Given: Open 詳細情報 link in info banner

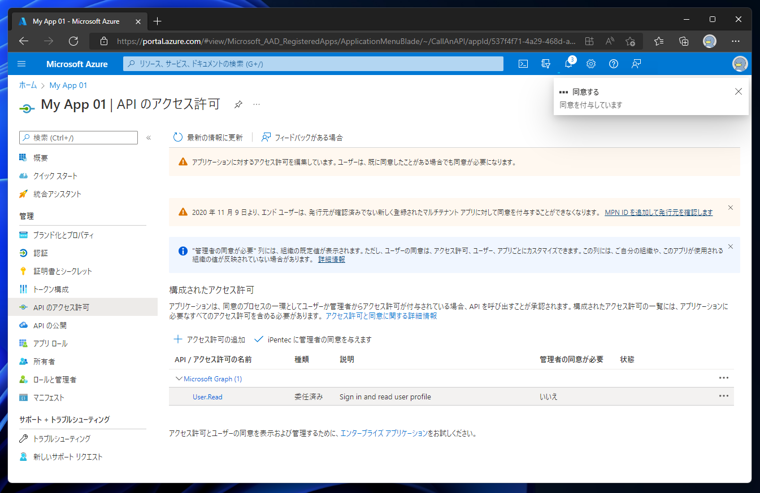Looking at the screenshot, I should [332, 259].
